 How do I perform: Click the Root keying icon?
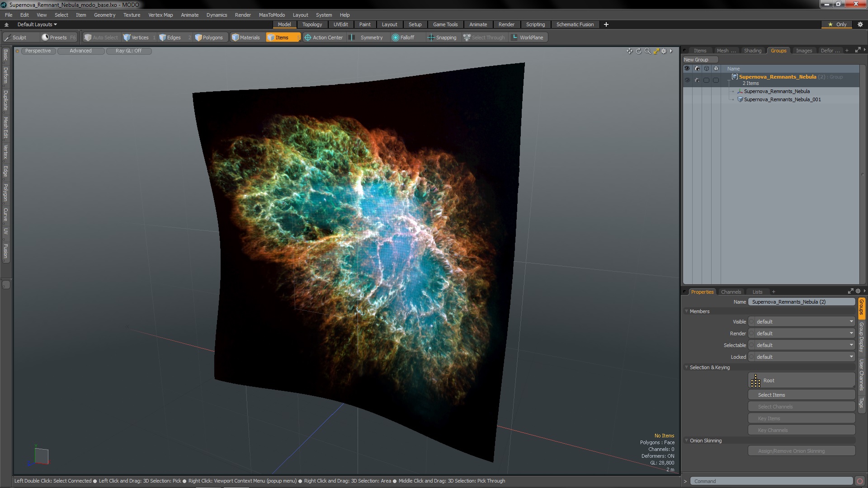click(x=755, y=381)
